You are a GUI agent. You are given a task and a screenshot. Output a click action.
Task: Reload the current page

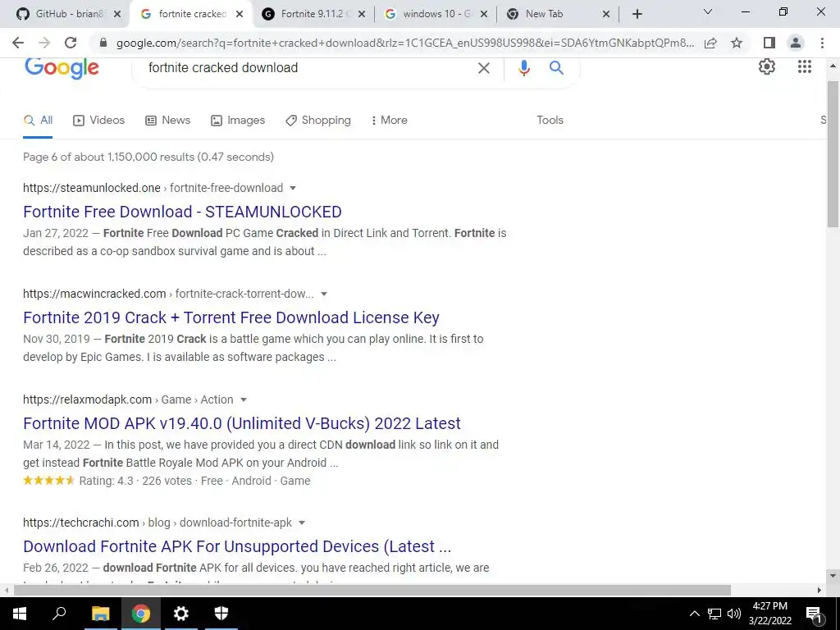coord(71,43)
